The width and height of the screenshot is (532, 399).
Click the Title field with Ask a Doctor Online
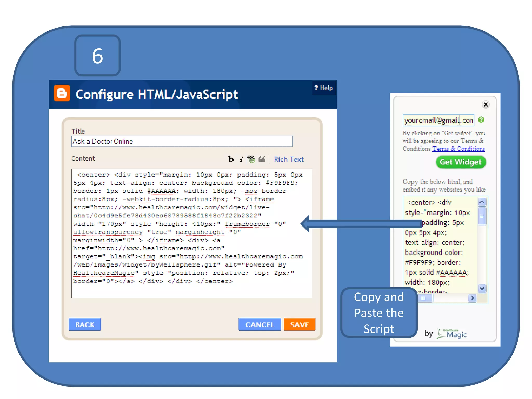[x=182, y=141]
